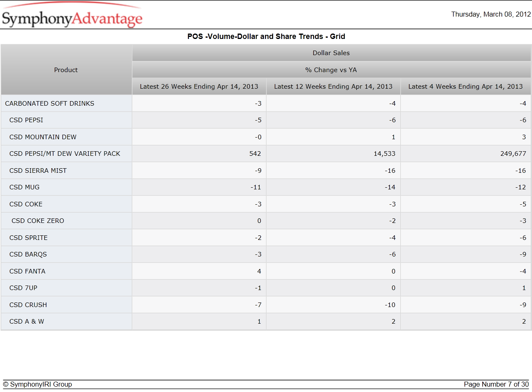
Task: Click the SymphonyIRI Group copyright footer
Action: [37, 385]
